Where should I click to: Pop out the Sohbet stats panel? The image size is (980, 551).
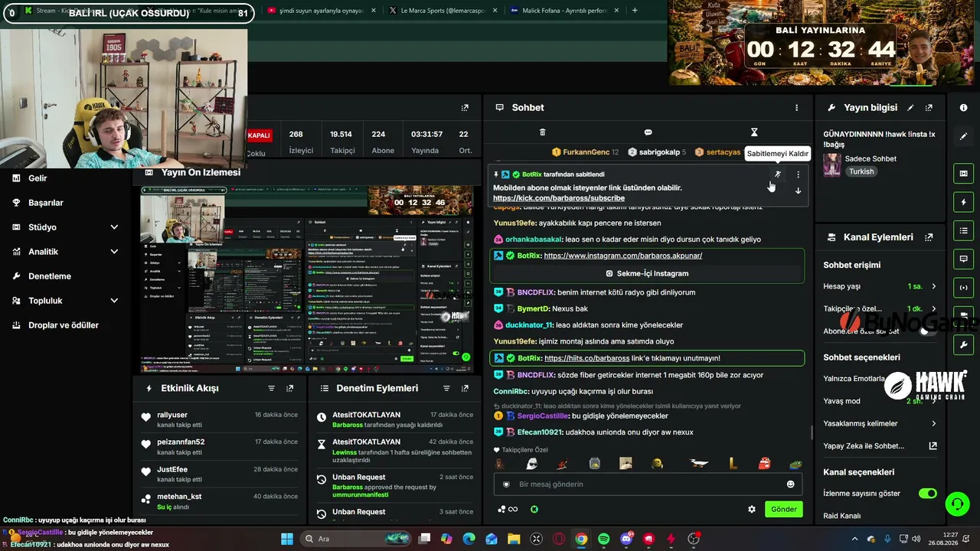465,108
